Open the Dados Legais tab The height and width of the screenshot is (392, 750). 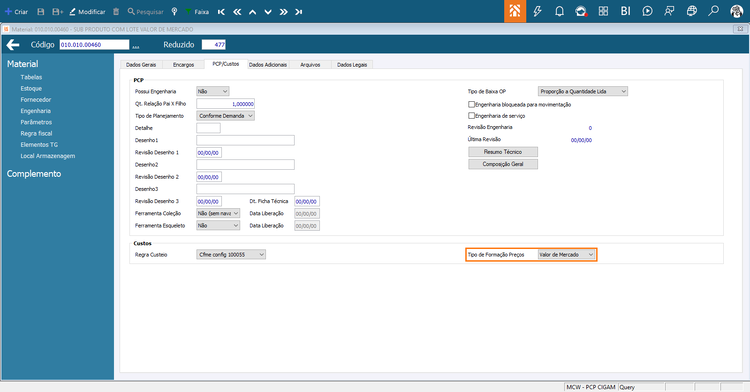[352, 65]
